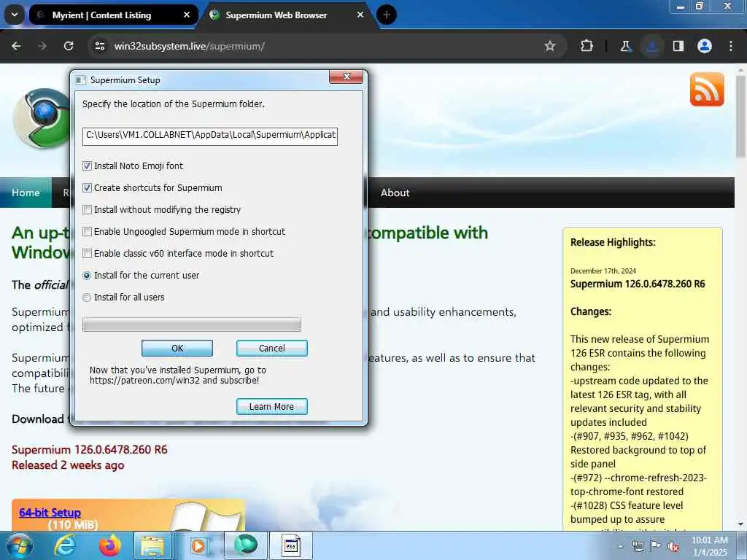Viewport: 747px width, 560px height.
Task: Click the RSS feed icon
Action: click(707, 90)
